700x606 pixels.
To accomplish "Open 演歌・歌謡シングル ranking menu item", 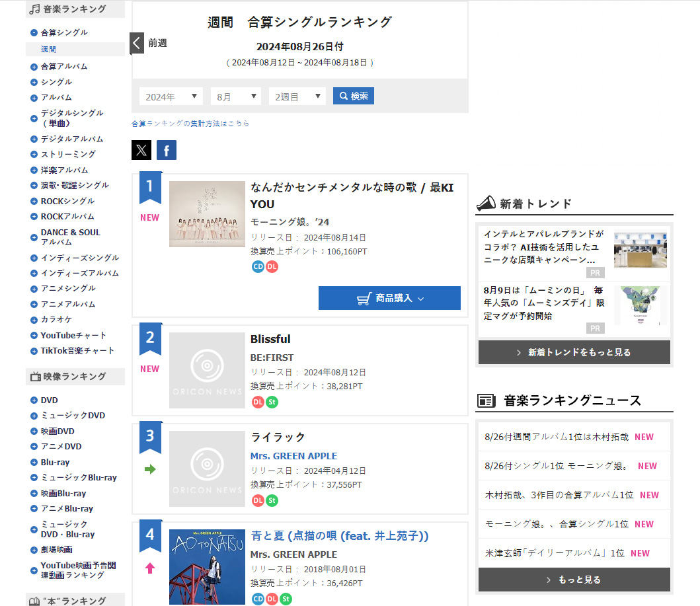I will pos(75,185).
